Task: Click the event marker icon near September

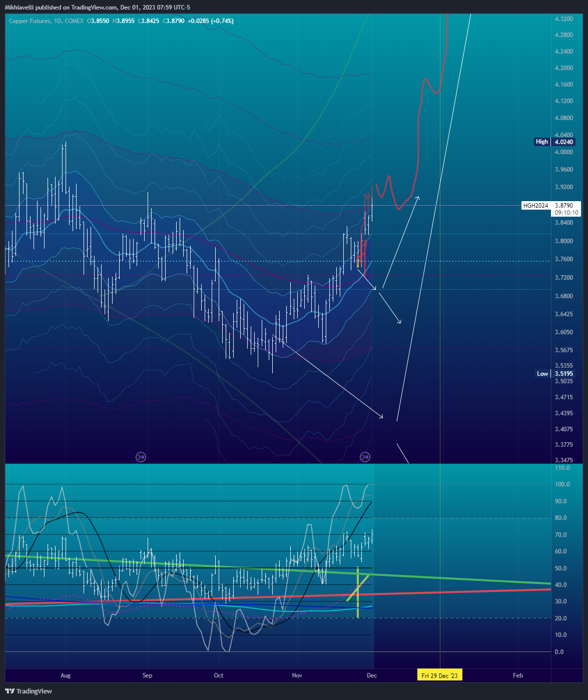Action: coord(141,457)
